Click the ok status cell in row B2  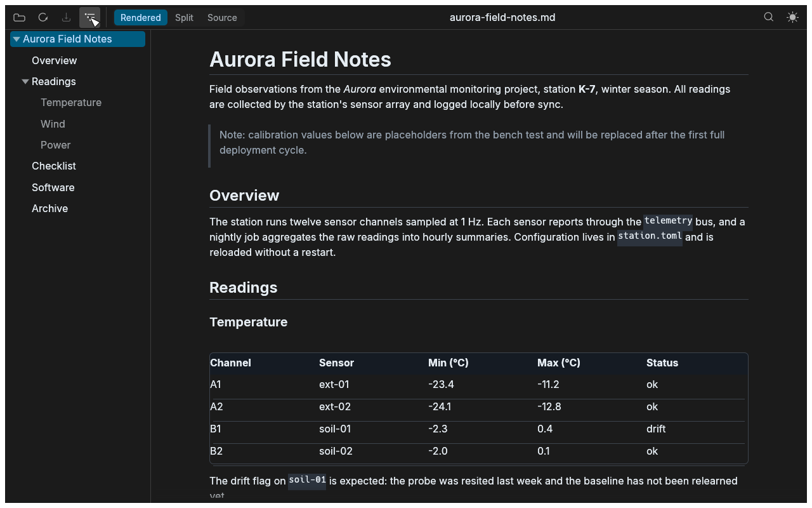(x=652, y=451)
